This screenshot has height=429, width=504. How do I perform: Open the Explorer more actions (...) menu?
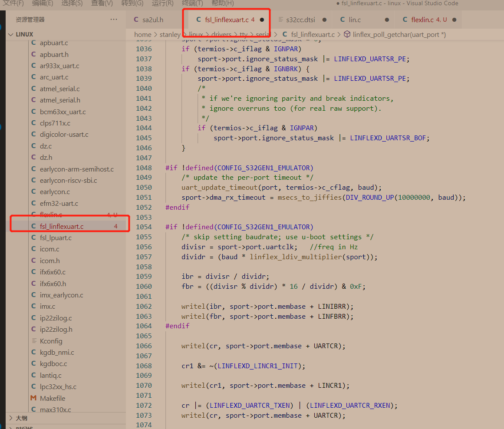coord(114,19)
